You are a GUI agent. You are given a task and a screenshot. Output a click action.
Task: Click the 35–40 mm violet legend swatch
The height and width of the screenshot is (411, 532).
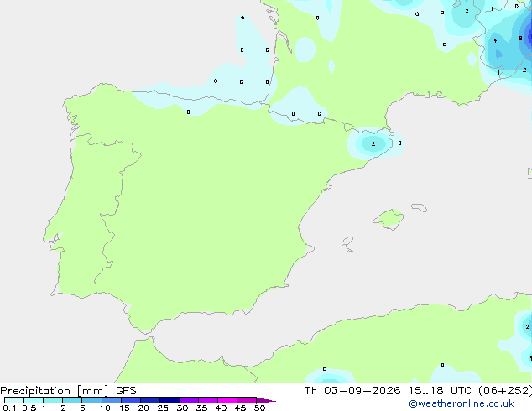coord(207,400)
